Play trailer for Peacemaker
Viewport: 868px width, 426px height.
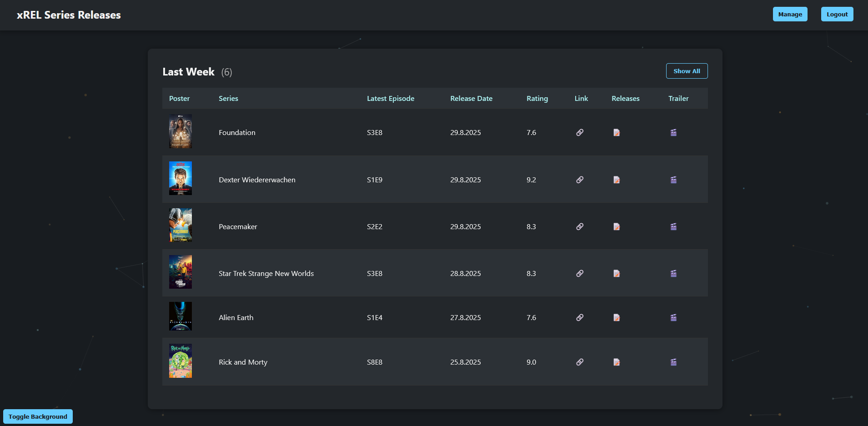[673, 227]
